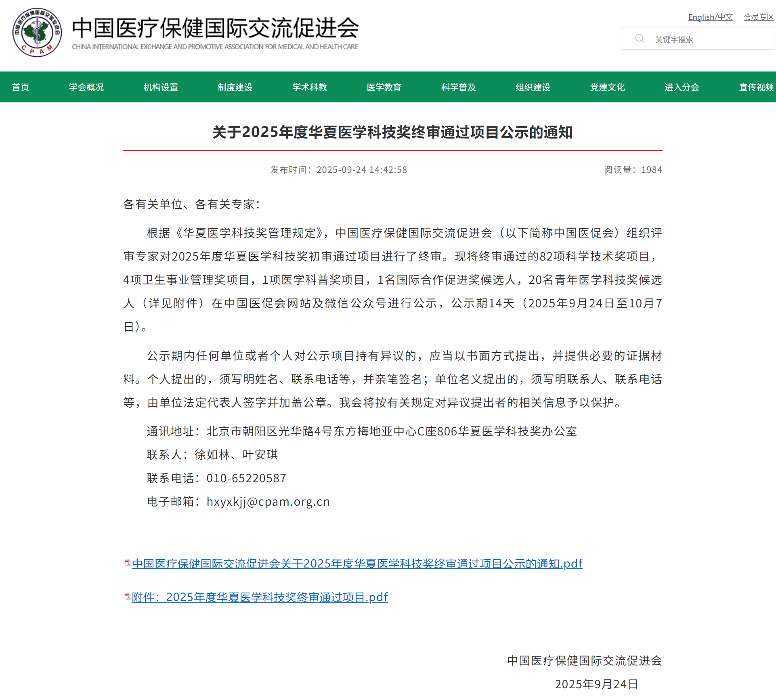Click PDF icon beside the 附件 link
776x700 pixels.
127,596
